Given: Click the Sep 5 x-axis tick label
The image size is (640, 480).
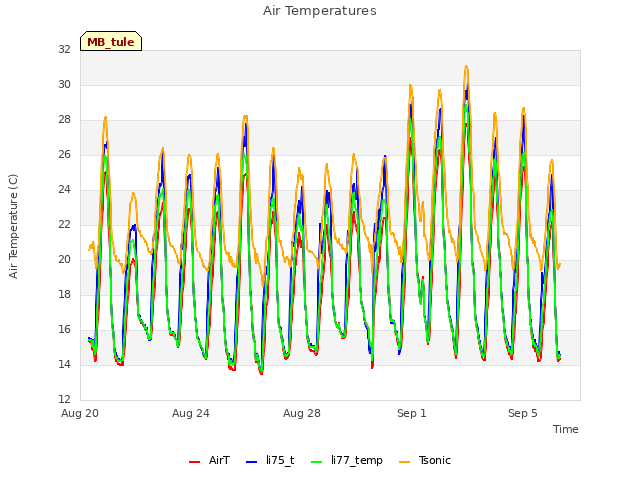Looking at the screenshot, I should (523, 413).
